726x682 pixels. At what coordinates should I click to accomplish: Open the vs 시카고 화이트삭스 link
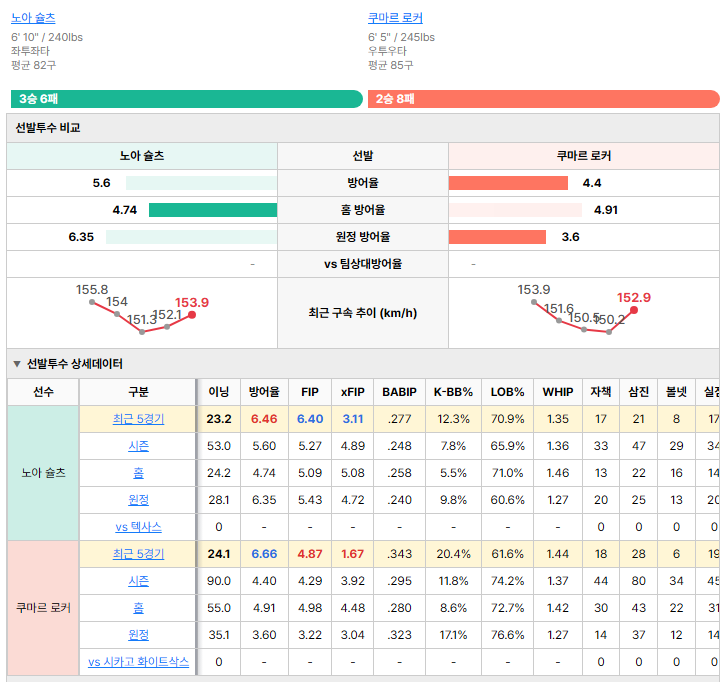click(138, 662)
